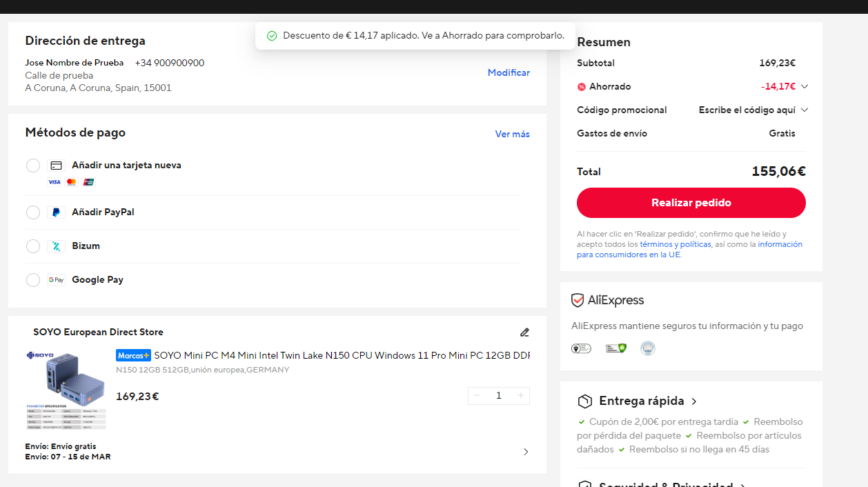868x487 pixels.
Task: Click the 'Gastos de envío' Gratis value
Action: tap(782, 134)
